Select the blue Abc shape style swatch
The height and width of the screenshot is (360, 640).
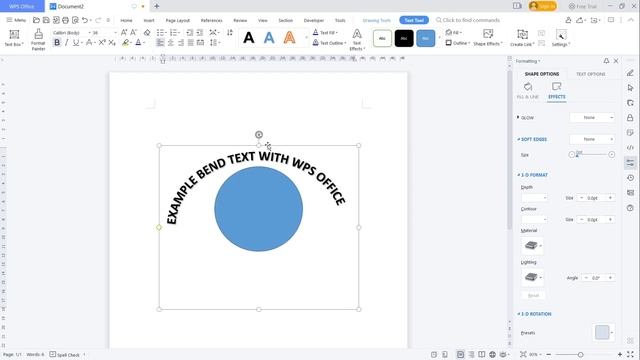pos(425,38)
